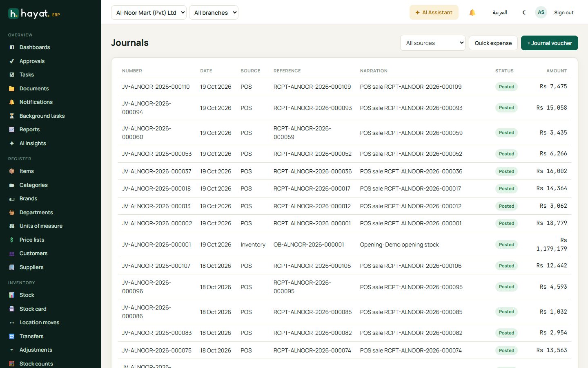The width and height of the screenshot is (588, 368).
Task: Open Units of measure page
Action: pyautogui.click(x=41, y=226)
